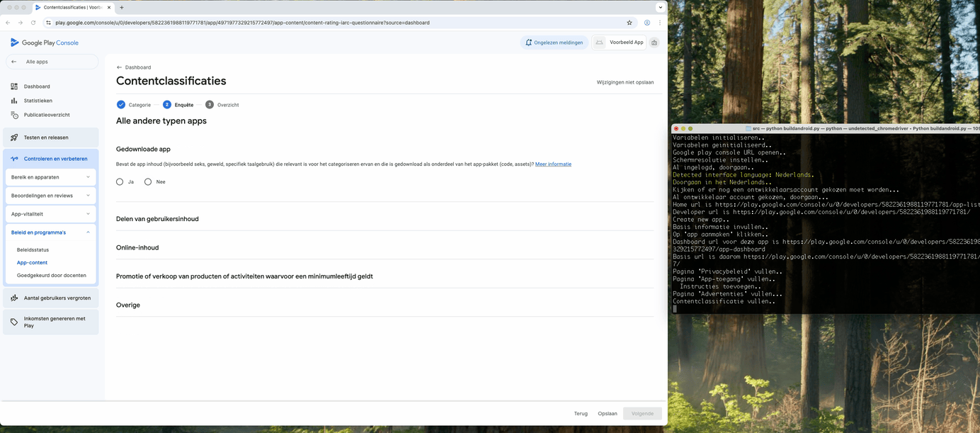
Task: Click the Publicatieoverzicht sidebar icon
Action: 14,115
